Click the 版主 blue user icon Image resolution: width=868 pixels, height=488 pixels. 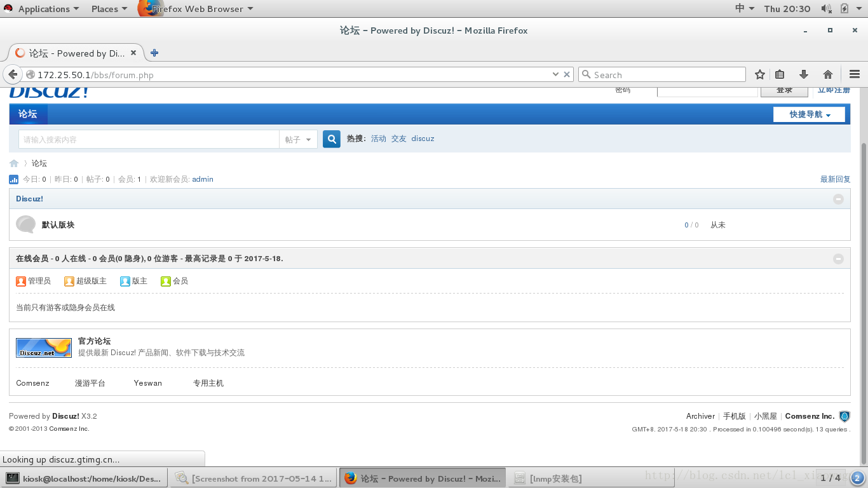[x=125, y=281]
